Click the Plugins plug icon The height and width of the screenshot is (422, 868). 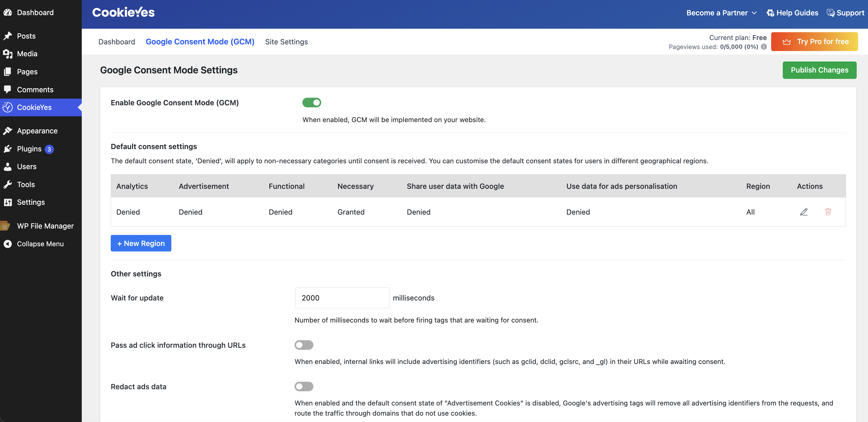coord(8,149)
